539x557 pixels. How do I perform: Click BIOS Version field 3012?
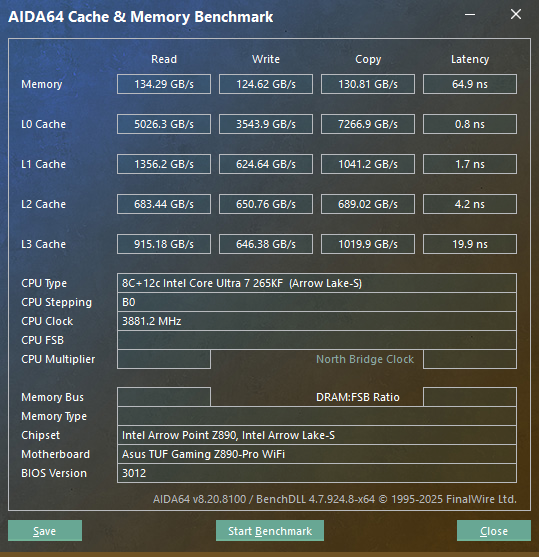pos(317,473)
